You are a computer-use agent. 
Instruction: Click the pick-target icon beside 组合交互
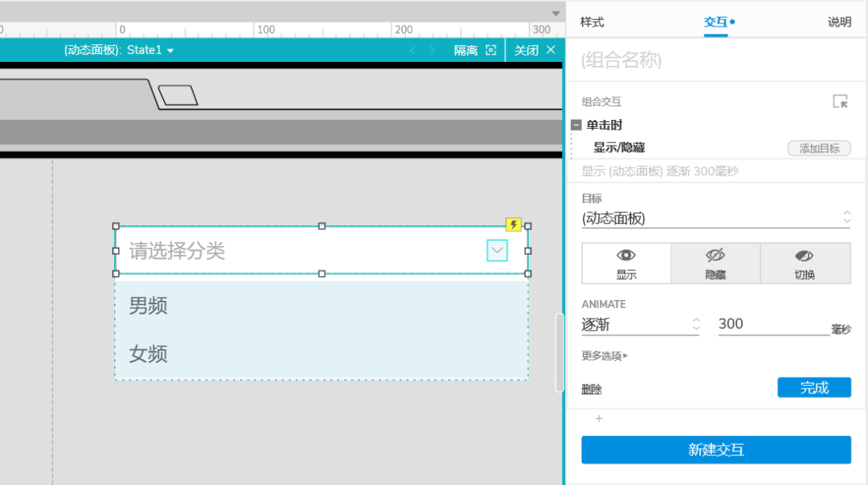point(841,101)
